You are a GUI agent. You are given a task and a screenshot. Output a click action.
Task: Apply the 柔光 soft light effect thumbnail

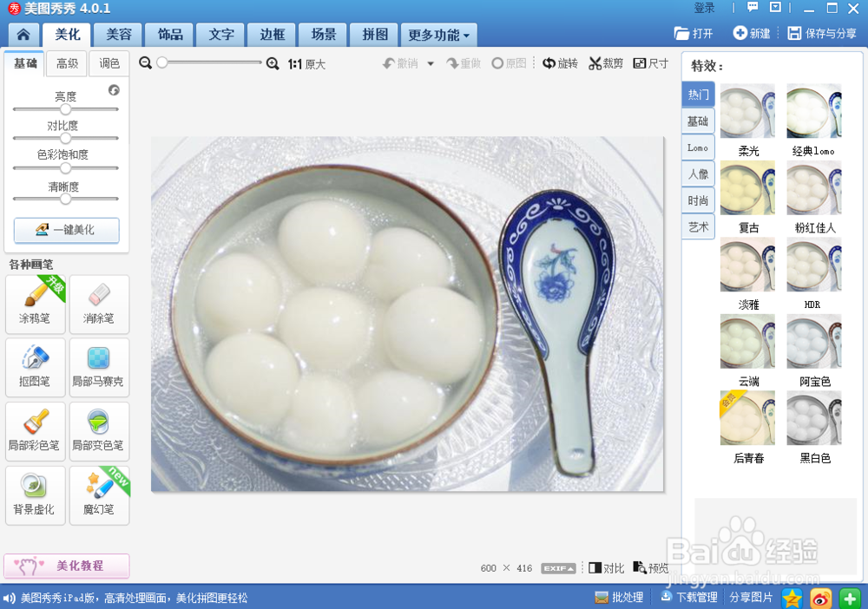coord(747,111)
